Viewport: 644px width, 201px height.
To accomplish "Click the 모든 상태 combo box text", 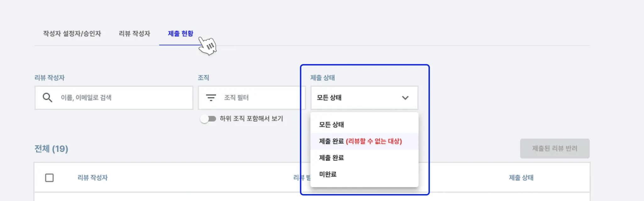I will point(329,98).
